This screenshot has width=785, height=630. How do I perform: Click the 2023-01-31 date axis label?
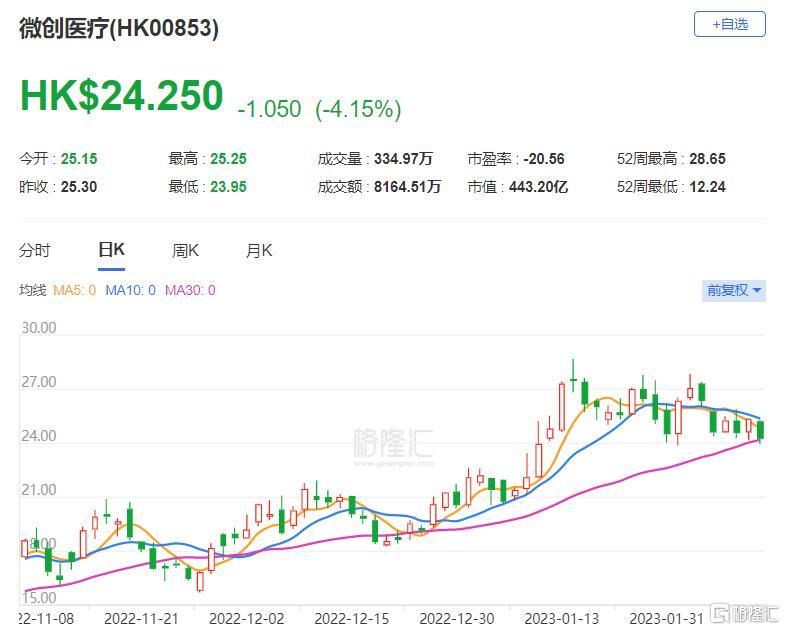coord(667,618)
